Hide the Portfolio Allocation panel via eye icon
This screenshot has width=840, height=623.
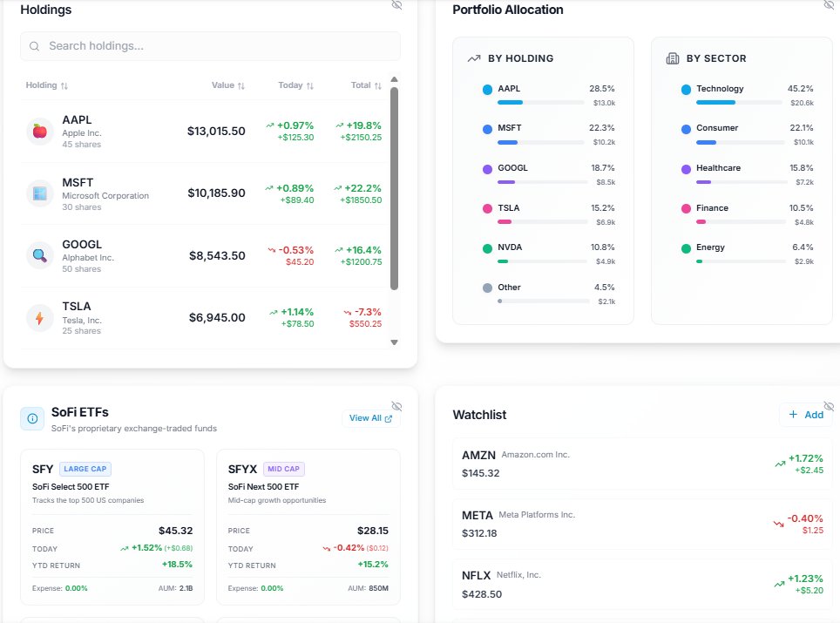click(829, 5)
